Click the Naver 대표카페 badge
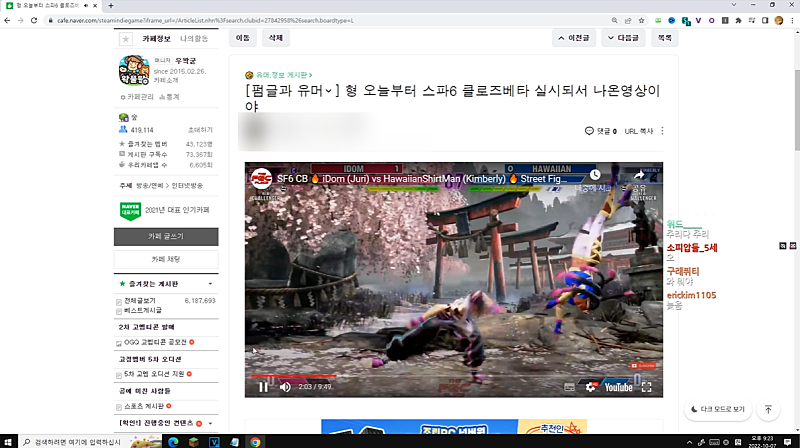 pyautogui.click(x=130, y=210)
